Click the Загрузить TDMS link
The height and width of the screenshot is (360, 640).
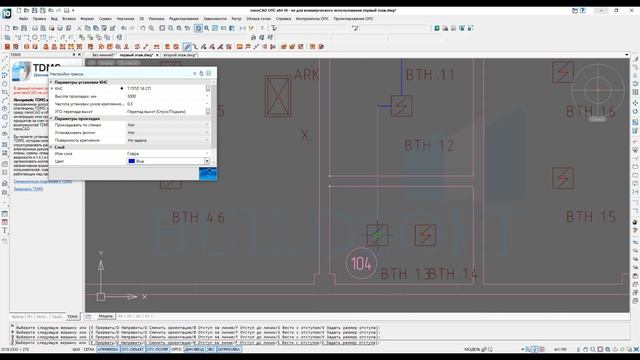click(x=28, y=189)
